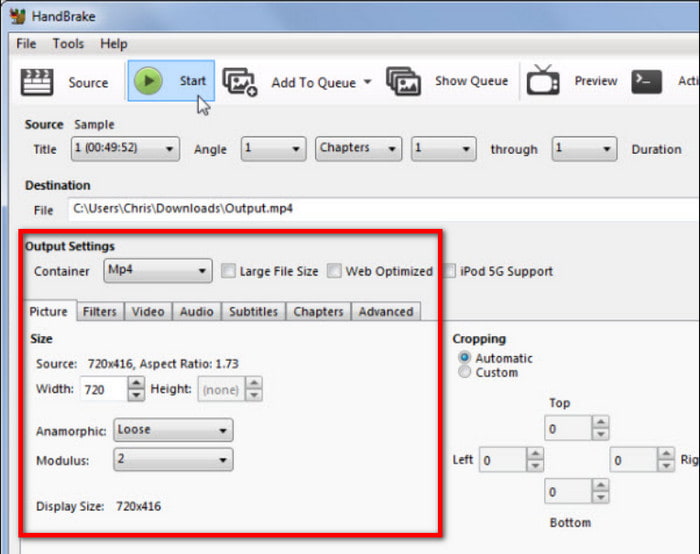Increase Width with the up arrow
This screenshot has width=700, height=554.
click(x=136, y=383)
